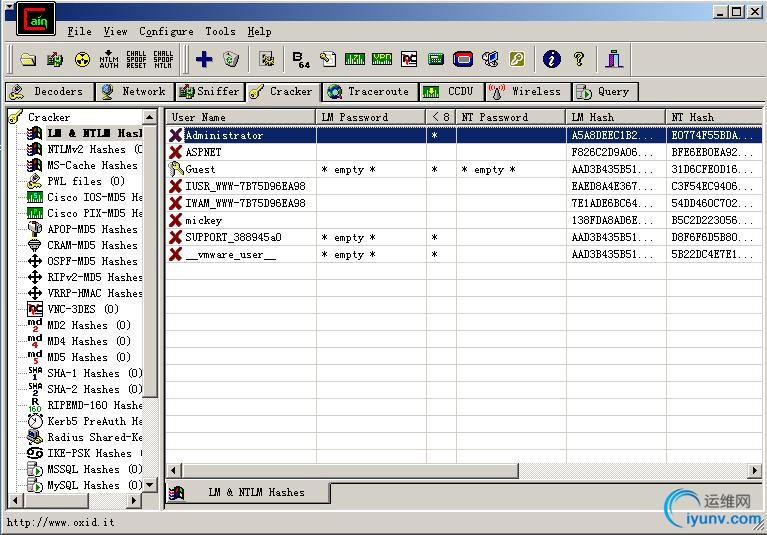Switch to the CCDU tab

451,91
